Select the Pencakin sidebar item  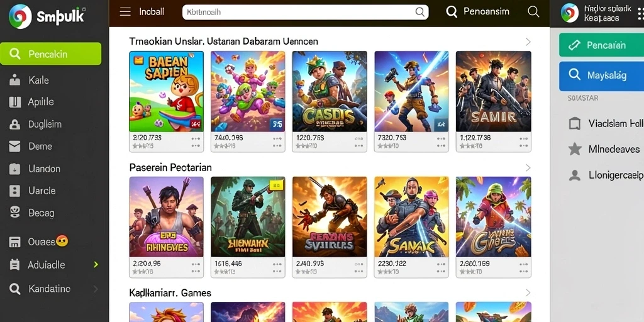coord(50,54)
